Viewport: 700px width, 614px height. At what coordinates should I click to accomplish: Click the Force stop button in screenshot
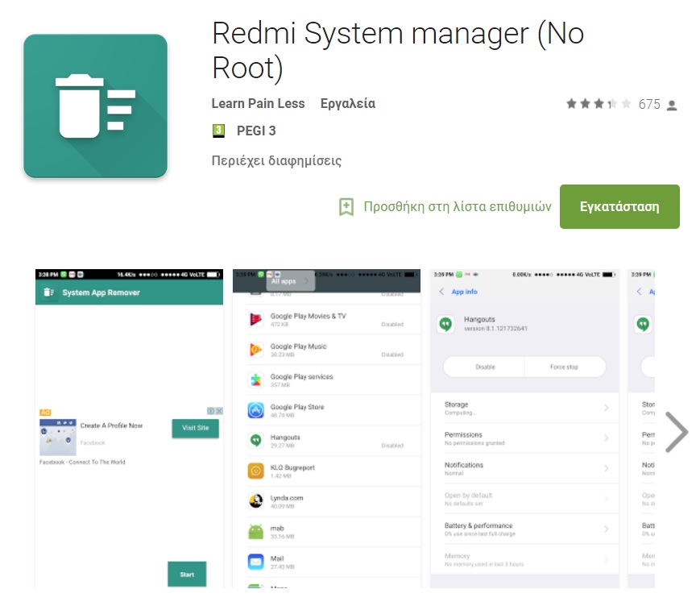[564, 367]
